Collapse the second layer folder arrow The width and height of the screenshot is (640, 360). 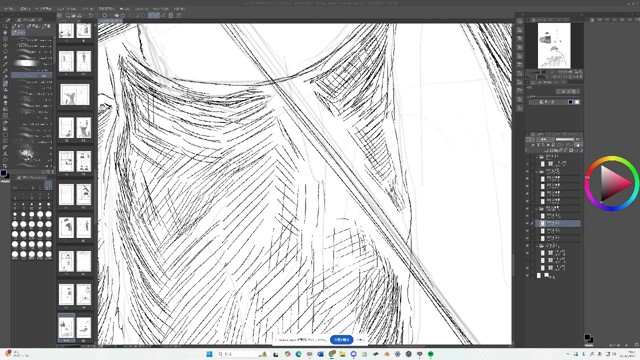537,172
